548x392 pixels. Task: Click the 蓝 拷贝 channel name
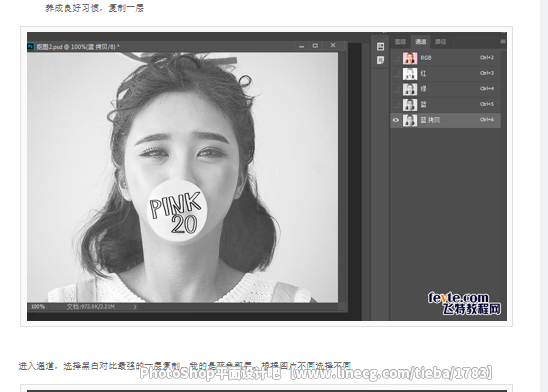430,120
